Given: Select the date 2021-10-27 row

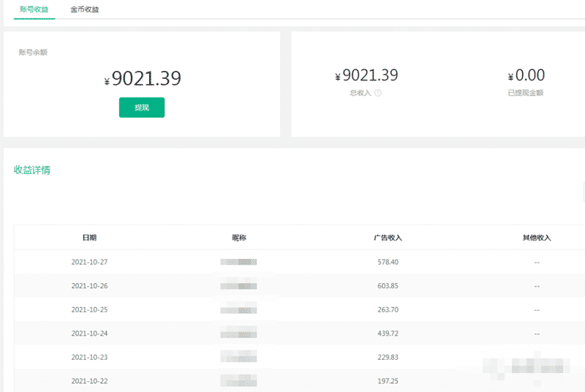Looking at the screenshot, I should point(300,262).
